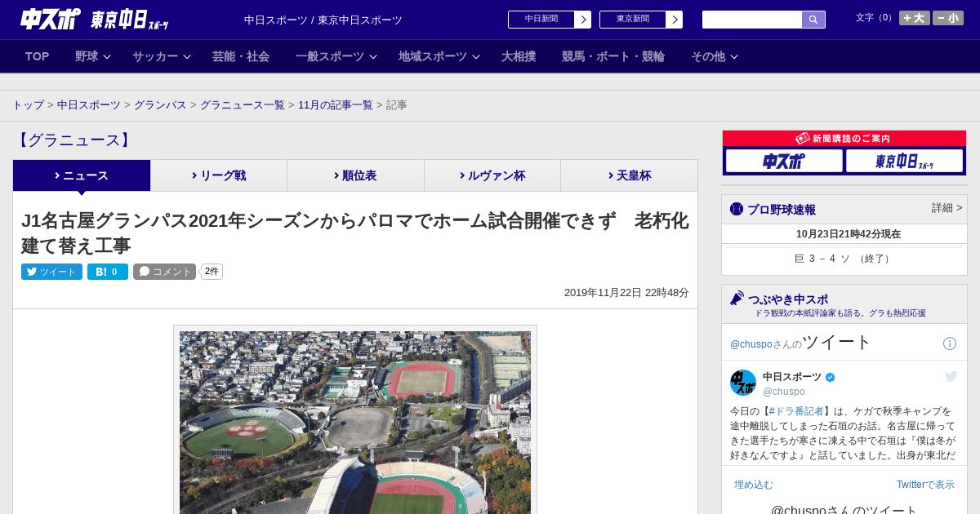
Task: Expand the 野球 navigation menu
Action: pyautogui.click(x=93, y=56)
